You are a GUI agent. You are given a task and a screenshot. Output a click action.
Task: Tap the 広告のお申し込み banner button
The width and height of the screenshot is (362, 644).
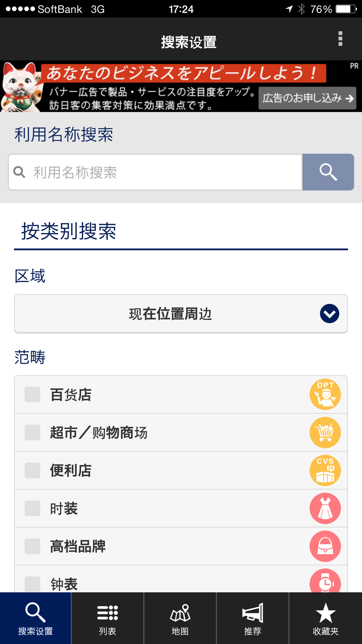307,98
